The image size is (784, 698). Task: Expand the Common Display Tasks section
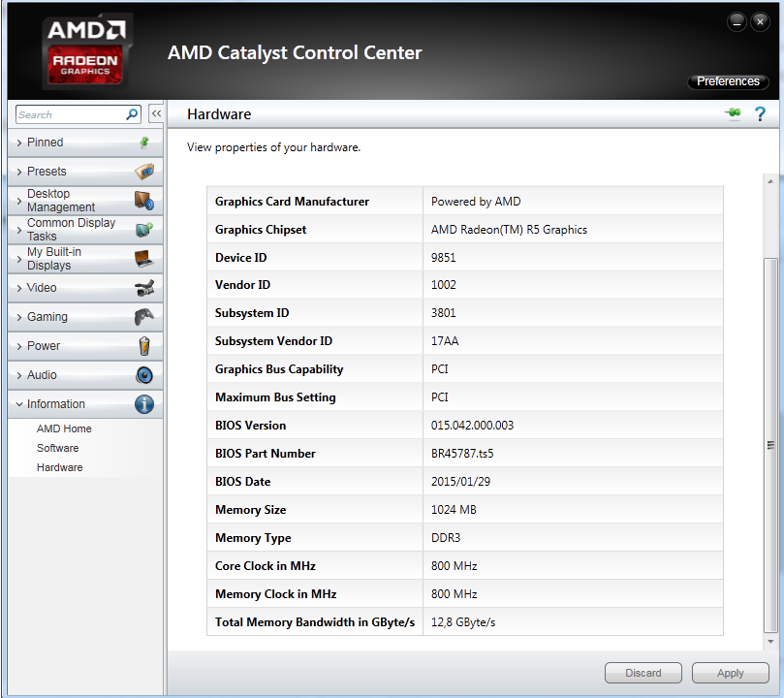pyautogui.click(x=85, y=230)
